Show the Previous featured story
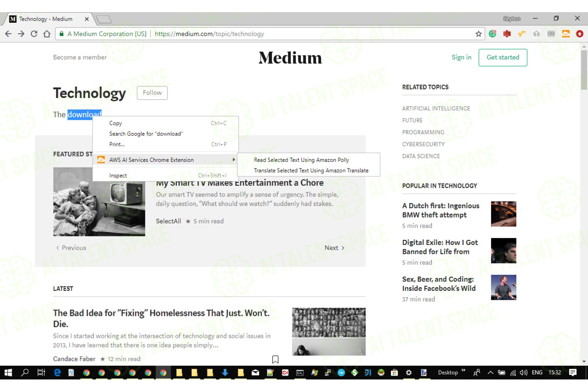588x392 pixels. click(x=71, y=248)
